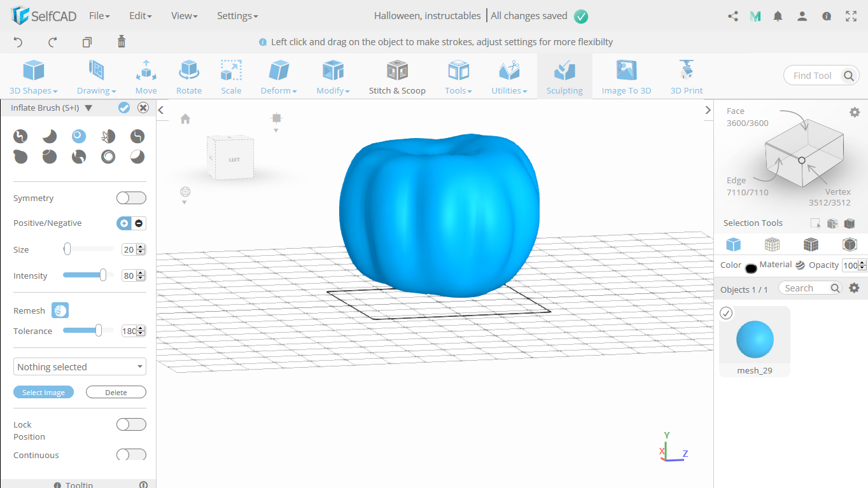Viewport: 868px width, 488px height.
Task: Select the highlighted Inflate brush icon
Action: coord(79,136)
